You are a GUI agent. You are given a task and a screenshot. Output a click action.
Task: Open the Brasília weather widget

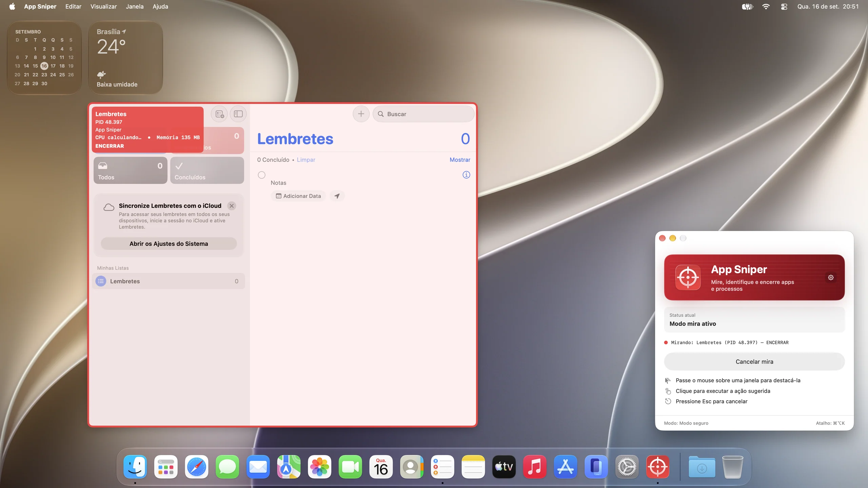click(x=126, y=58)
